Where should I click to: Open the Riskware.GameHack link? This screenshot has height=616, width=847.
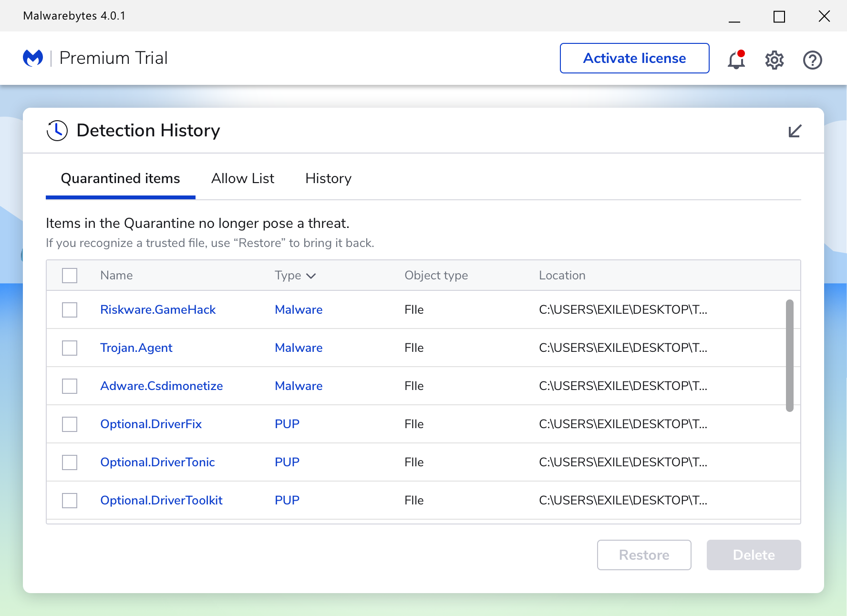158,310
